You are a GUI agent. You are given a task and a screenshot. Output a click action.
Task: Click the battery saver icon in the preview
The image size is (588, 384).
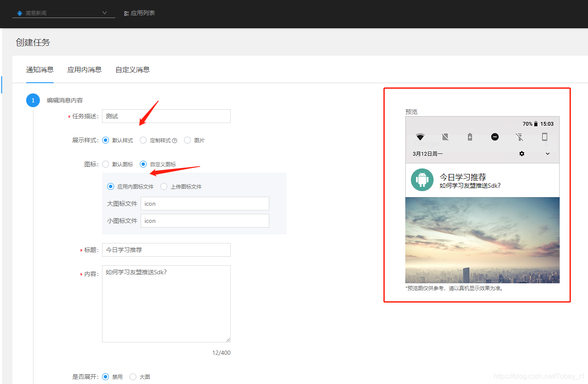[x=469, y=136]
